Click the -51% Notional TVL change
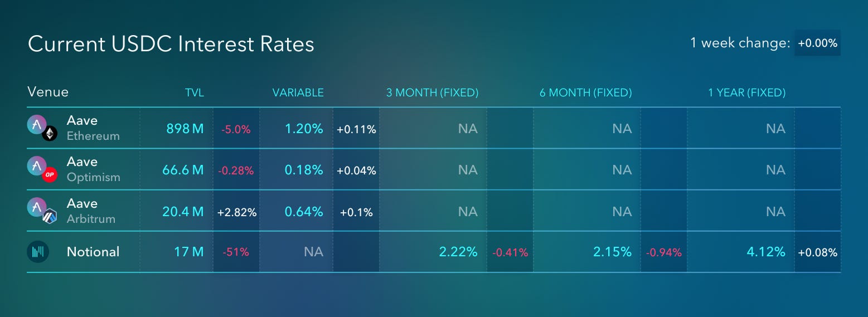 click(236, 252)
